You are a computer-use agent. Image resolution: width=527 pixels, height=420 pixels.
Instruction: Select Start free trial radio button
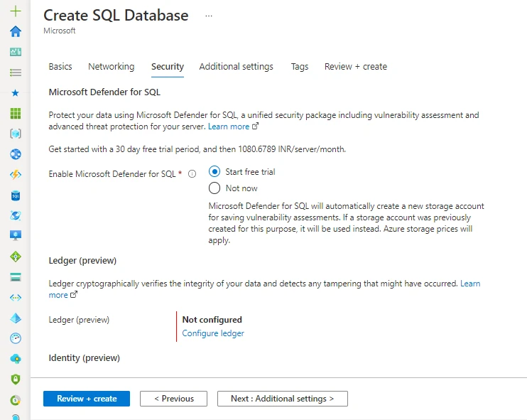point(214,171)
